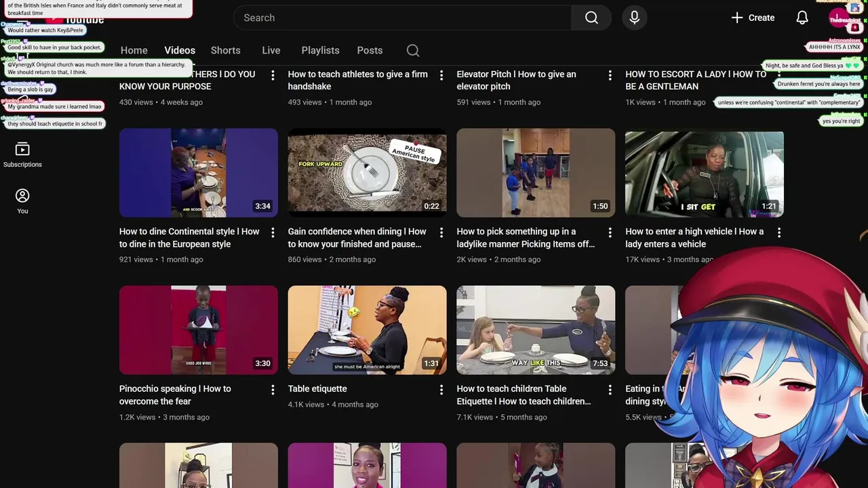The height and width of the screenshot is (488, 868).
Task: Switch to the Shorts tab
Action: 226,50
